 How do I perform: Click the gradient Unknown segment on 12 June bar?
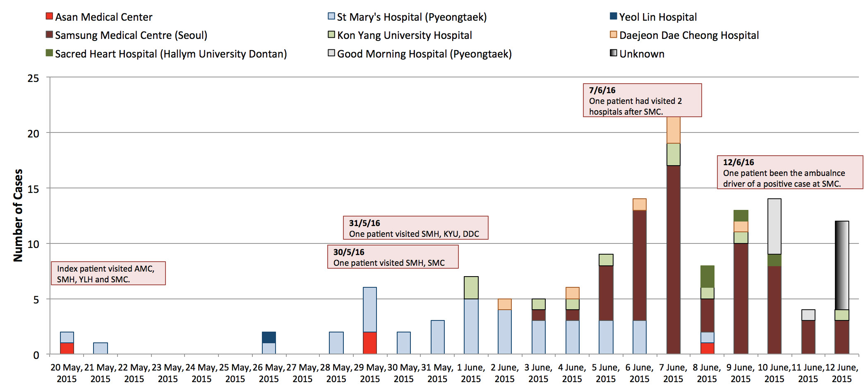coord(842,265)
